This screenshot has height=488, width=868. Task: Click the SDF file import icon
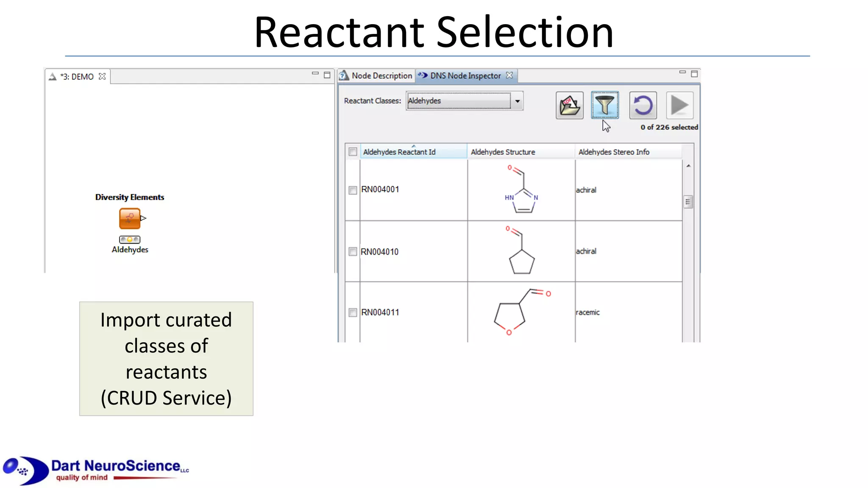(569, 105)
